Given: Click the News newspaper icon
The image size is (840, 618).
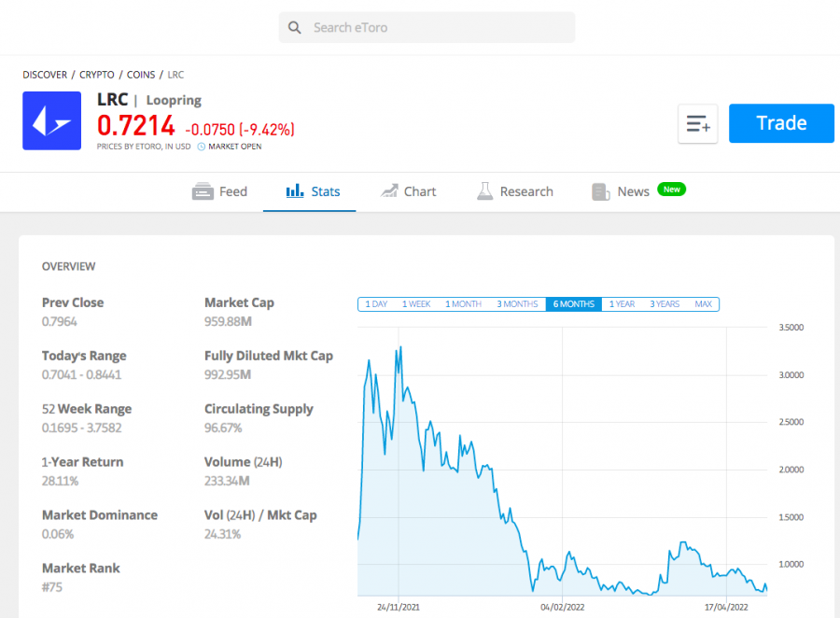Looking at the screenshot, I should (x=600, y=191).
